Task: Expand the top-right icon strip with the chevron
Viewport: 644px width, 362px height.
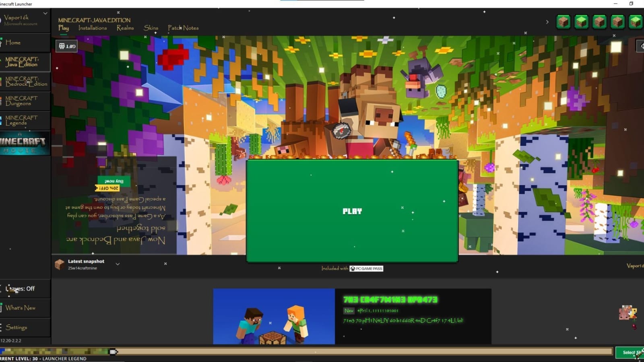Action: (547, 22)
